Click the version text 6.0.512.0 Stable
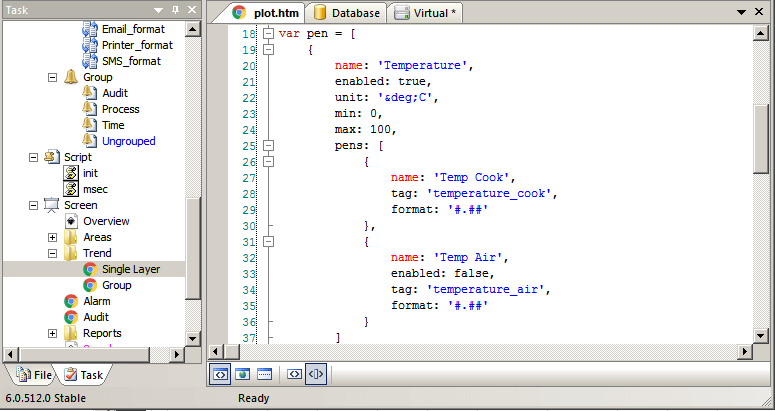The width and height of the screenshot is (775, 411). 46,398
